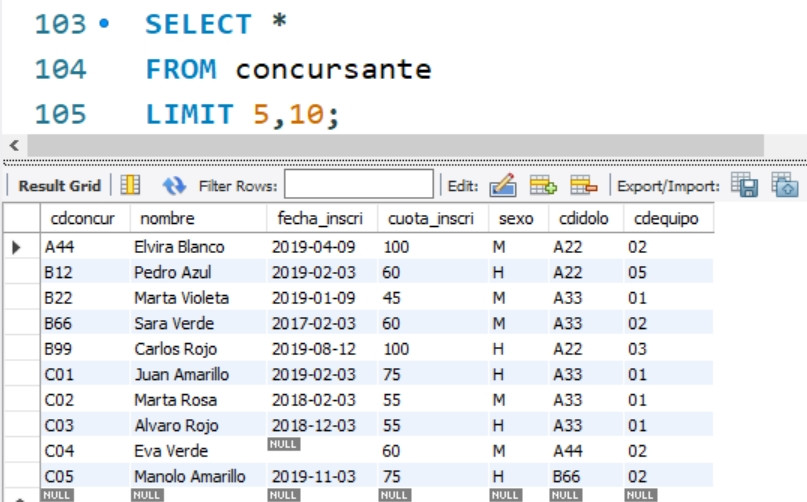Click the cdequipo cell 03 for Carlos Rojo
Screen dimensions: 807x502
click(x=668, y=349)
